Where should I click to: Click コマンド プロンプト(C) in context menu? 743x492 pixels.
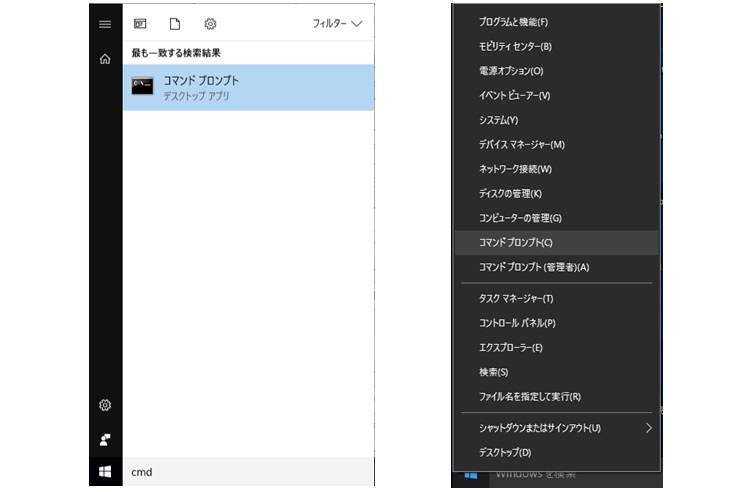click(556, 243)
